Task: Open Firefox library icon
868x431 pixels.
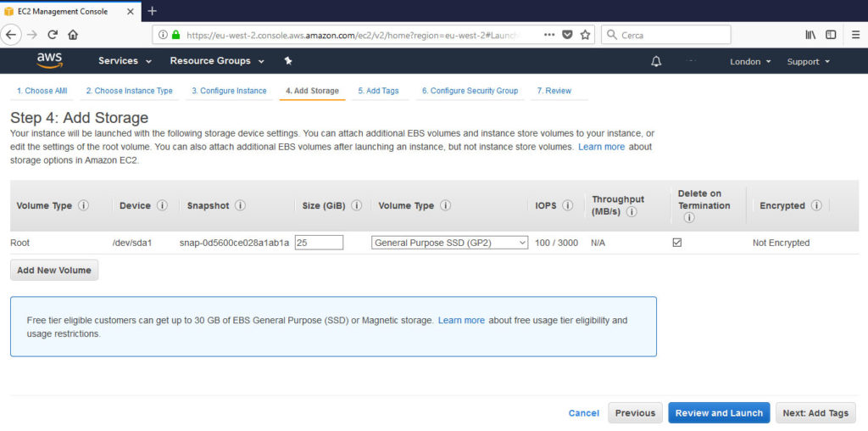Action: pos(810,34)
